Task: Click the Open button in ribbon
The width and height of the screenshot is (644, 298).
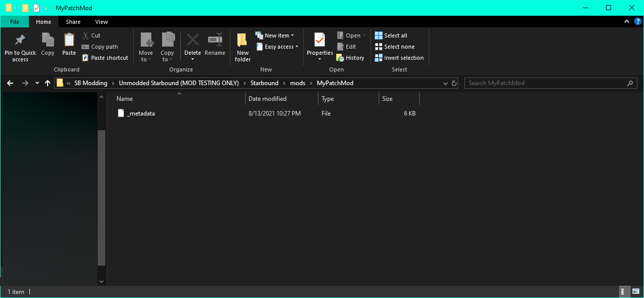Action: pyautogui.click(x=351, y=35)
